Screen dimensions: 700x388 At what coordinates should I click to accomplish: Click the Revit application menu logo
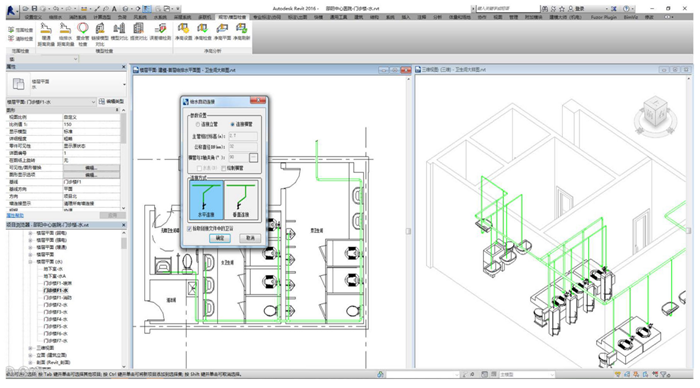pyautogui.click(x=12, y=10)
